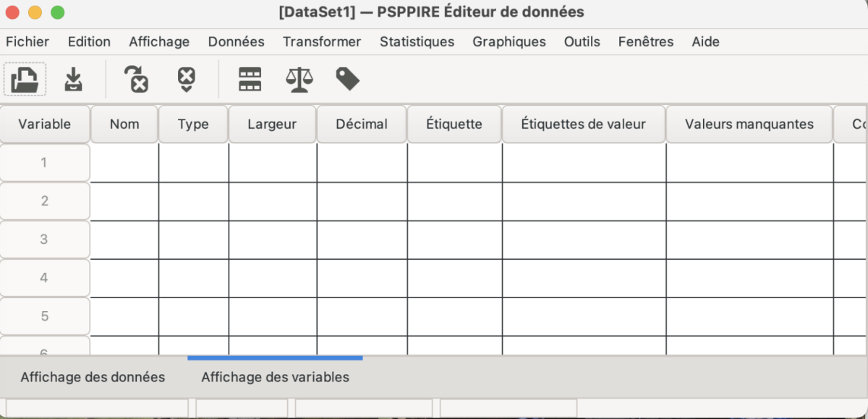Screen dimensions: 868x419
Task: Open the Graphiques menu
Action: [x=509, y=41]
